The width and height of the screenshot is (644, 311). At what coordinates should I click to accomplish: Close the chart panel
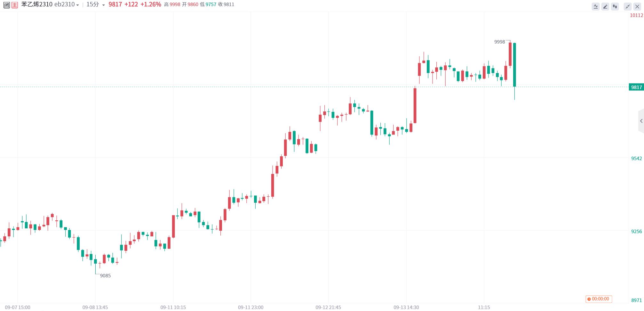click(x=637, y=6)
